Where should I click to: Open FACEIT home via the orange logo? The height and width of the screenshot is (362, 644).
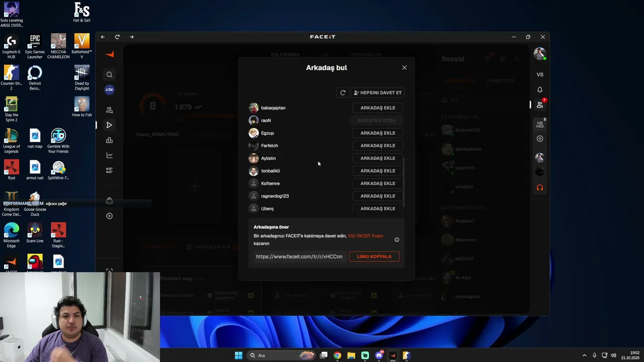point(110,54)
